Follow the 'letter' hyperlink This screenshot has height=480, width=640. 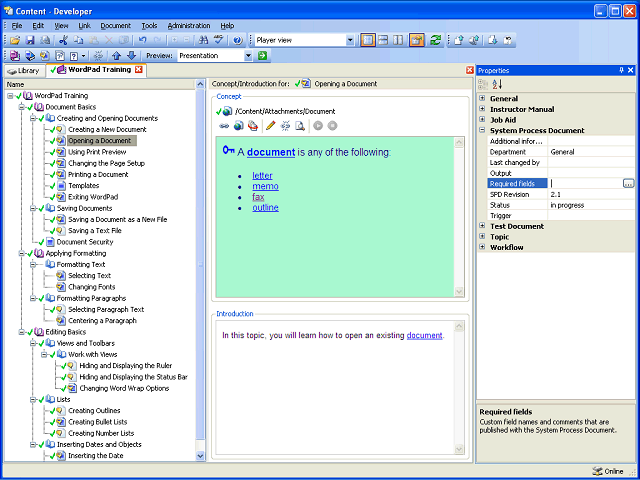click(262, 176)
